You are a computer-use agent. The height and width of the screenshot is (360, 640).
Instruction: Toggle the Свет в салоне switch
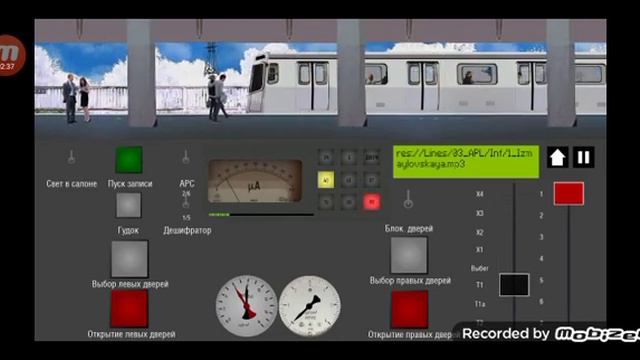(x=71, y=157)
